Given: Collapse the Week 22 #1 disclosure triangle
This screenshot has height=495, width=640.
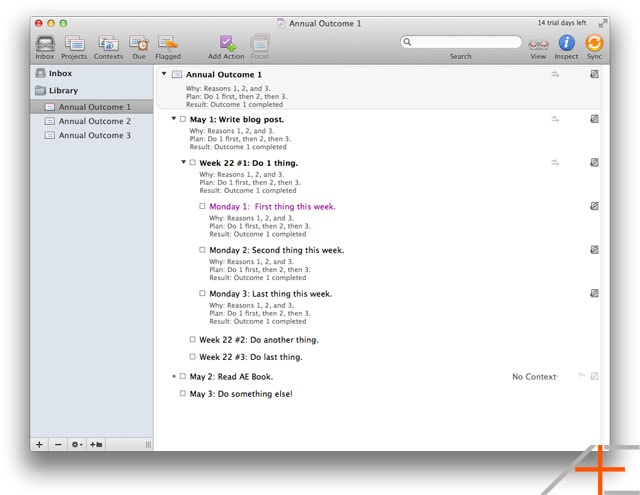Looking at the screenshot, I should 184,162.
